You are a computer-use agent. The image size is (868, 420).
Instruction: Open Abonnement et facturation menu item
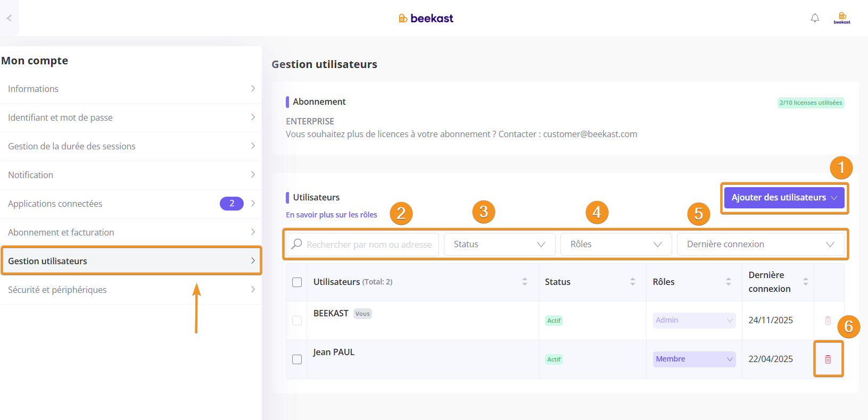point(131,232)
